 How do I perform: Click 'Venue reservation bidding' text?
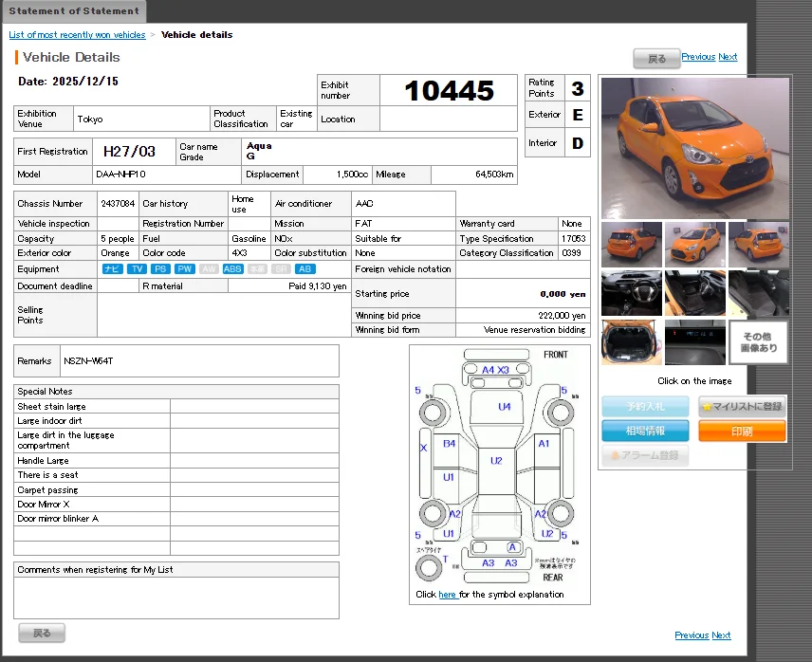point(534,330)
